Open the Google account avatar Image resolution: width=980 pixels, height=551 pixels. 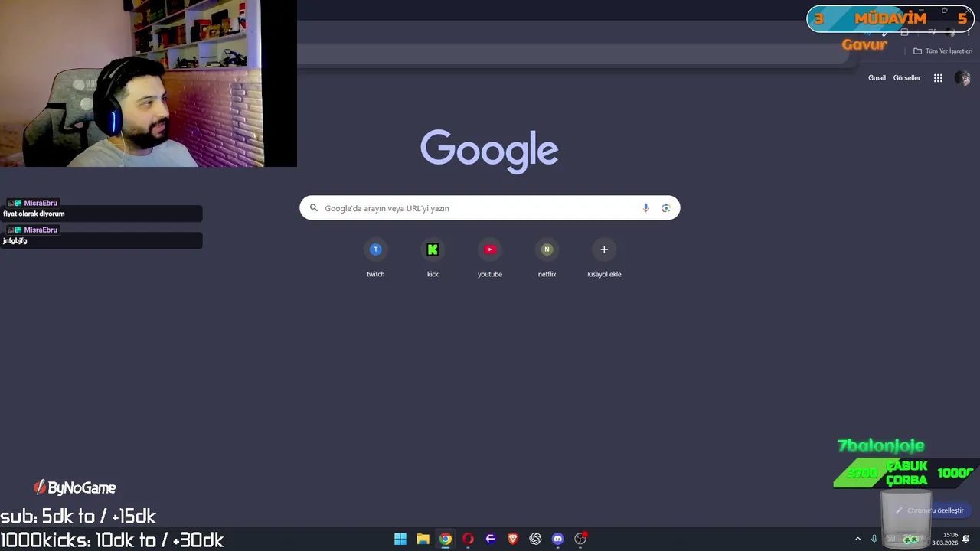[x=962, y=78]
